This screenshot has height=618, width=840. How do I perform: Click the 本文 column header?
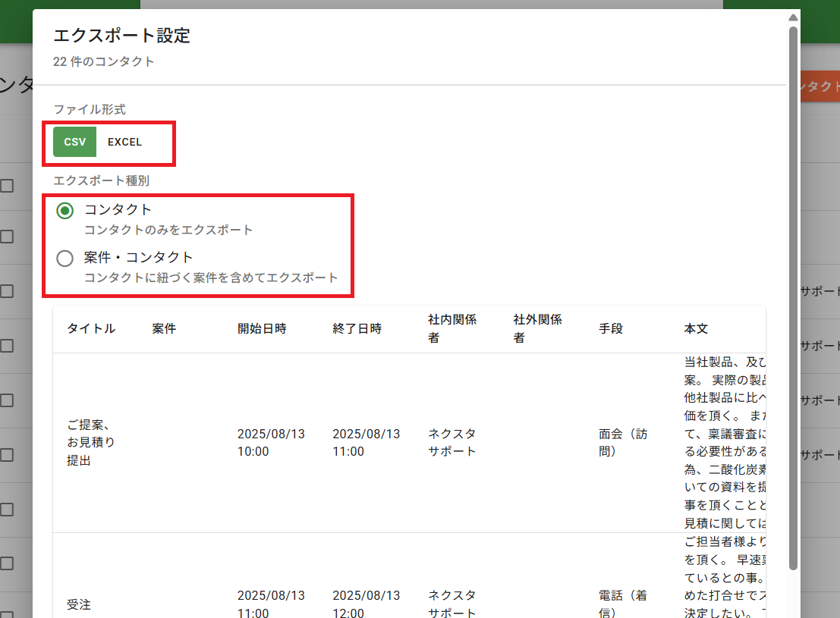696,328
